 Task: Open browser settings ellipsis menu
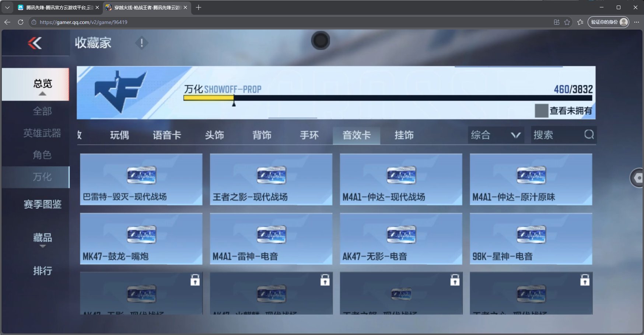click(636, 22)
